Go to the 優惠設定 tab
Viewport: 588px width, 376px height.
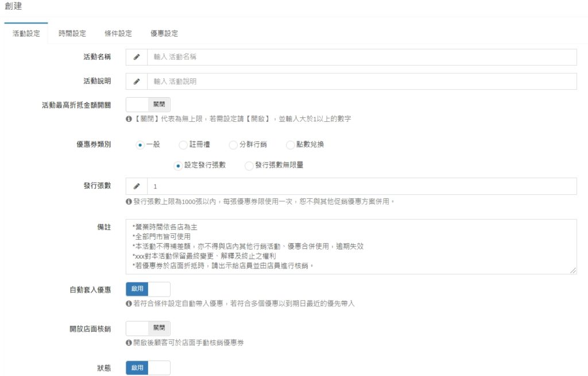164,33
